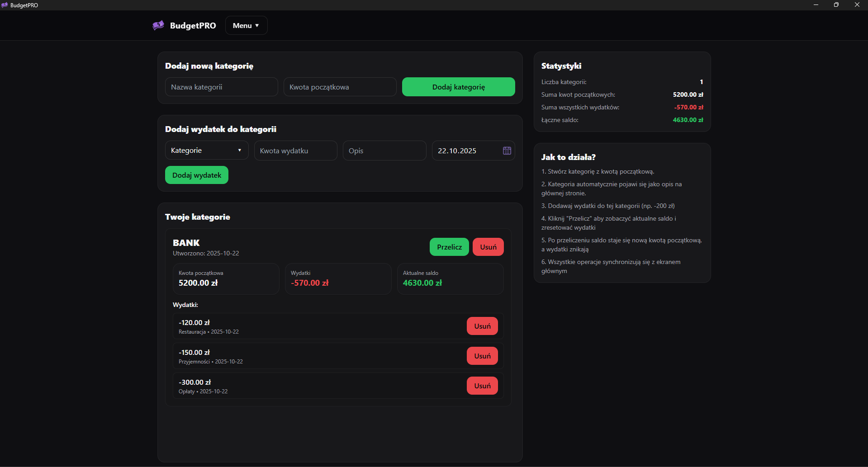Screen dimensions: 868x467
Task: Click Przelicz for the BANK category
Action: [x=449, y=247]
